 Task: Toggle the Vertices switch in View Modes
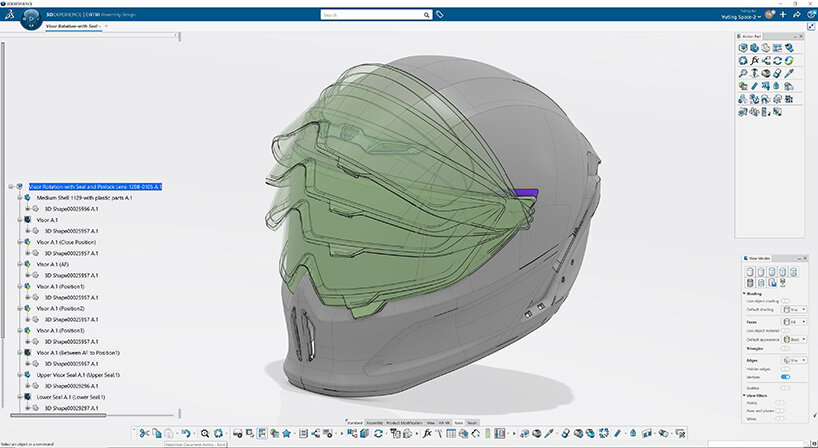pos(785,376)
